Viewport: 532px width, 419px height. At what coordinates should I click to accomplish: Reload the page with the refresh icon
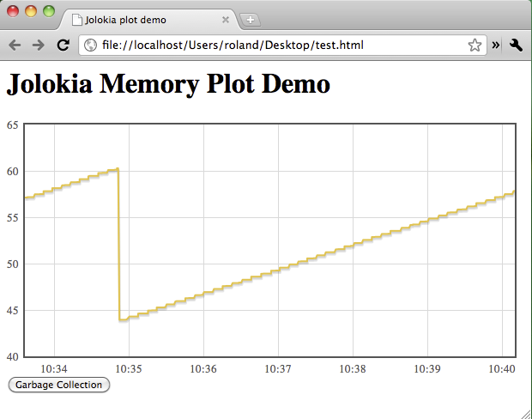pos(63,45)
